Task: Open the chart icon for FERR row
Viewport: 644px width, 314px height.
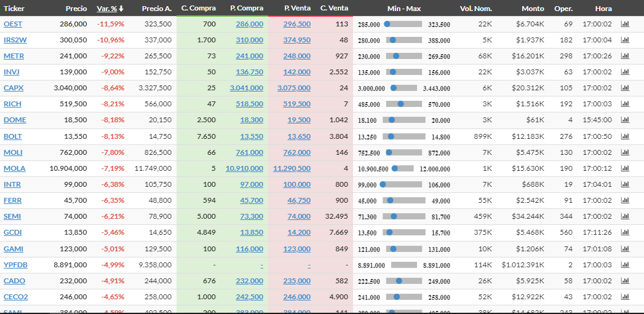Action: coord(625,201)
